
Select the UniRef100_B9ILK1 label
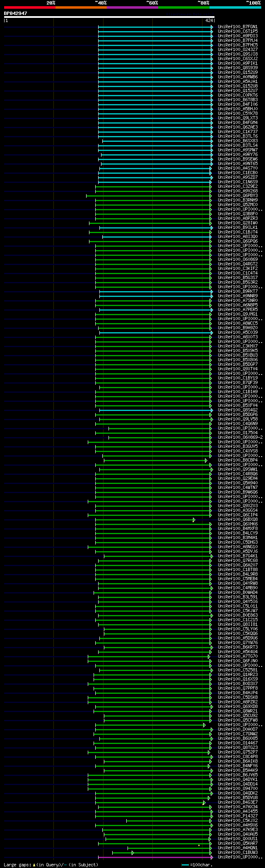[x=238, y=228]
